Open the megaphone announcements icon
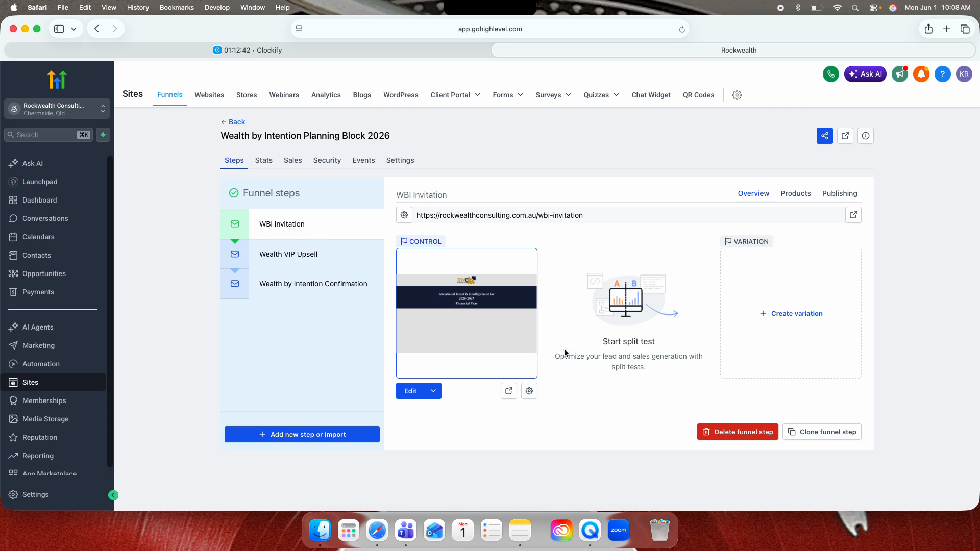 [900, 74]
